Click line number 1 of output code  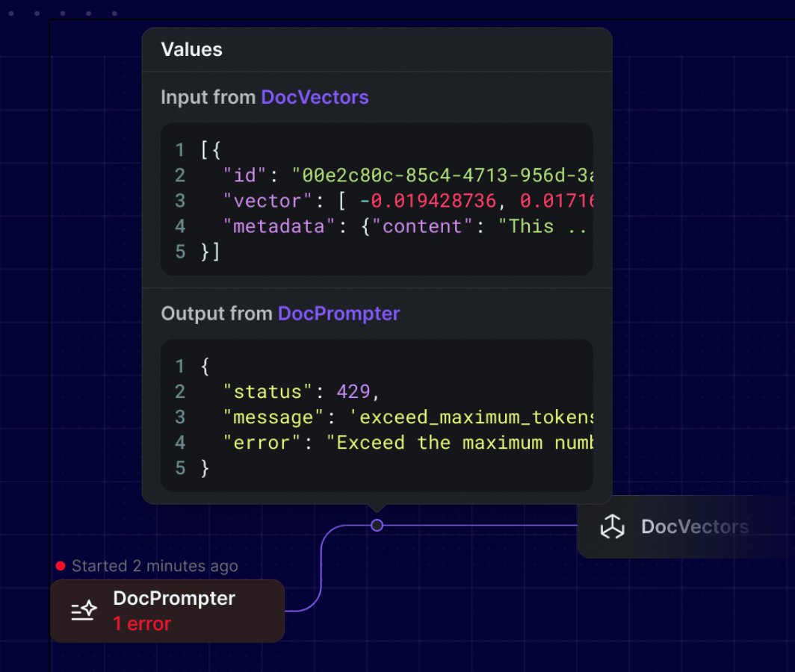[x=179, y=367]
